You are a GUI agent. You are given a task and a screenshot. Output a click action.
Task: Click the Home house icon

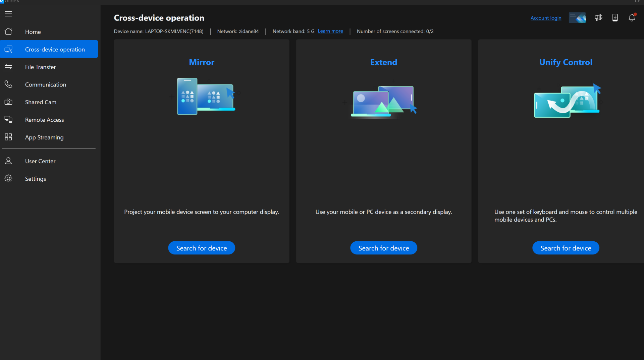8,32
